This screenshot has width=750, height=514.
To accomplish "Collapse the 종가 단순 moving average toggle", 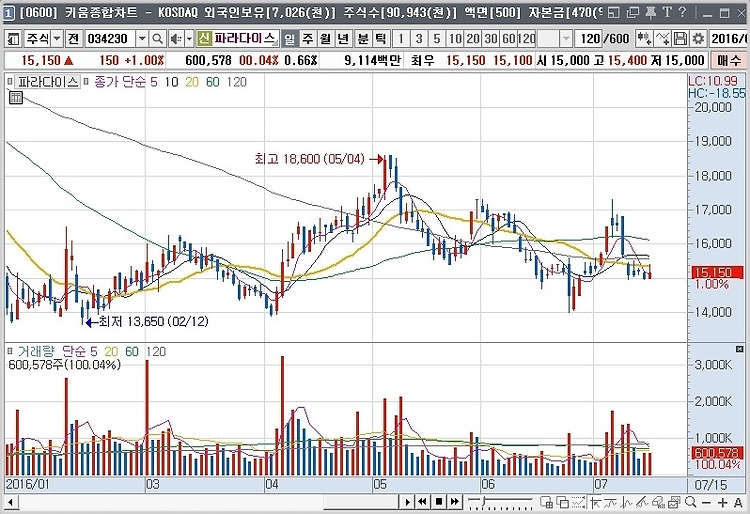I will (x=86, y=82).
